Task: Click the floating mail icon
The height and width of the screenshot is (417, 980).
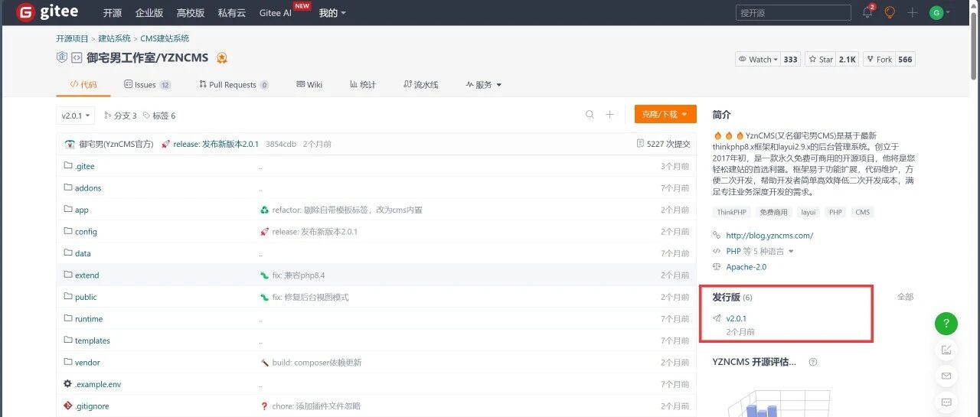Action: (946, 376)
